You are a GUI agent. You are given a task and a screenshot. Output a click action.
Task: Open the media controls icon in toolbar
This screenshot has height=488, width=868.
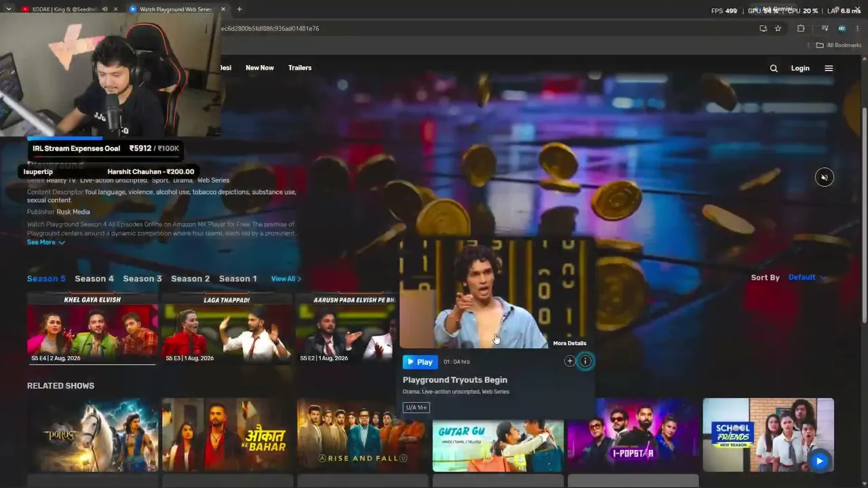[825, 28]
